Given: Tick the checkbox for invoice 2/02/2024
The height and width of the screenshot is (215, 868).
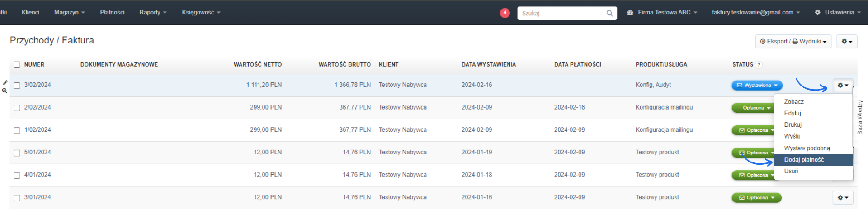Looking at the screenshot, I should pos(17,108).
